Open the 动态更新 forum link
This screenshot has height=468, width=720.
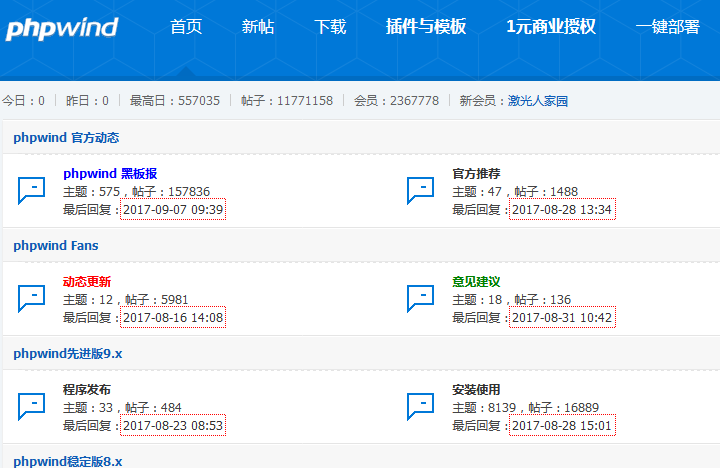pos(87,282)
